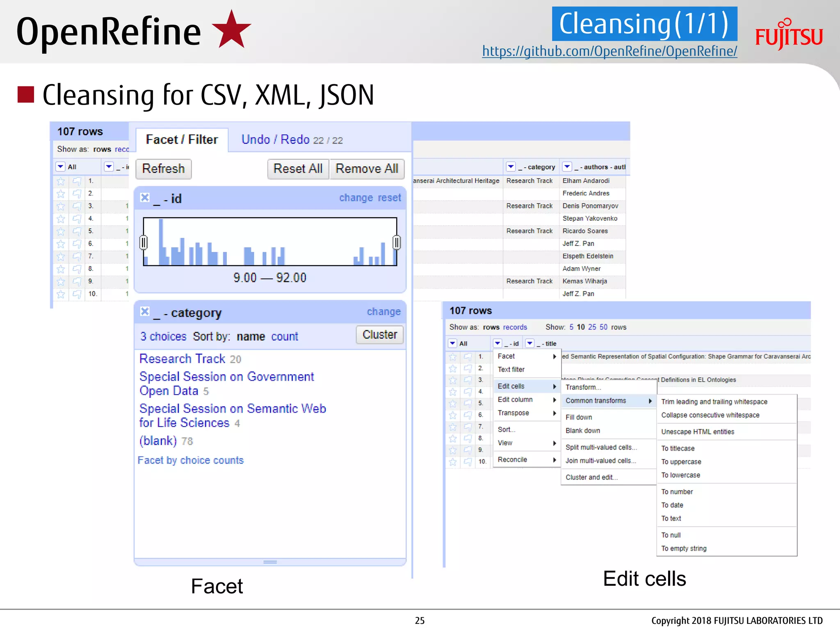840x630 pixels.
Task: Click the id facet histogram
Action: [270, 242]
